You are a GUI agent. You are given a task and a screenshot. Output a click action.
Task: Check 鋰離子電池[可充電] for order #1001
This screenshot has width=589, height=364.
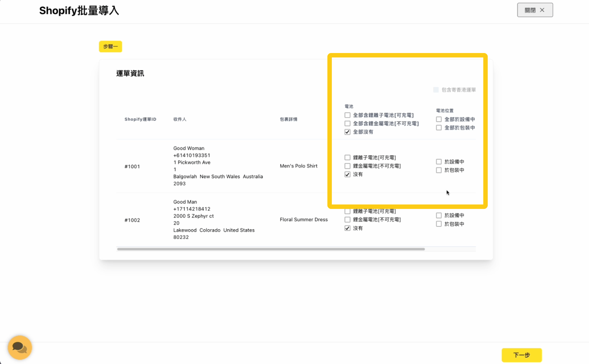pos(348,158)
